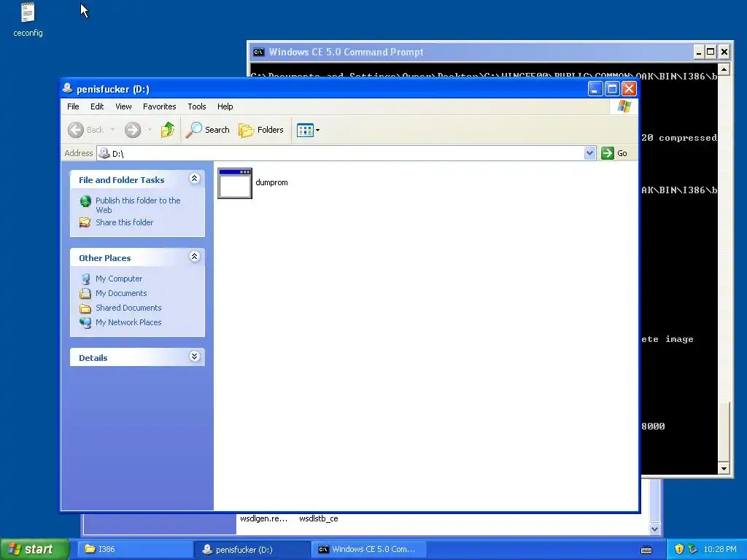The image size is (747, 560).
Task: Open the Forward history dropdown arrow
Action: tap(150, 130)
